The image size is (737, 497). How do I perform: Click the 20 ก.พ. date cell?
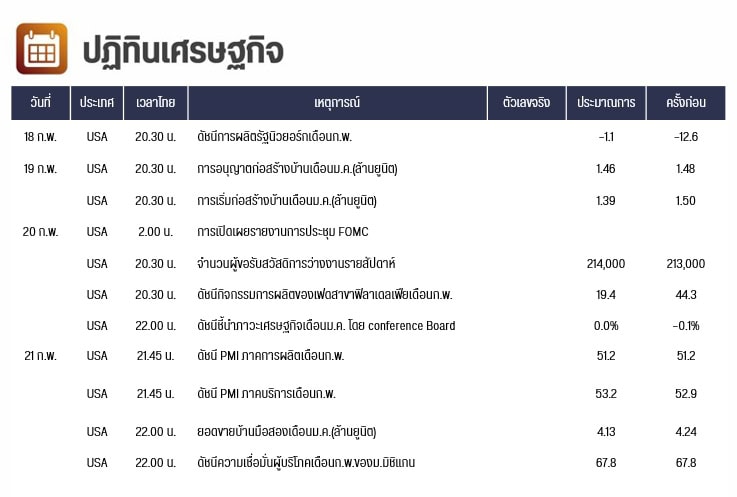(40, 231)
